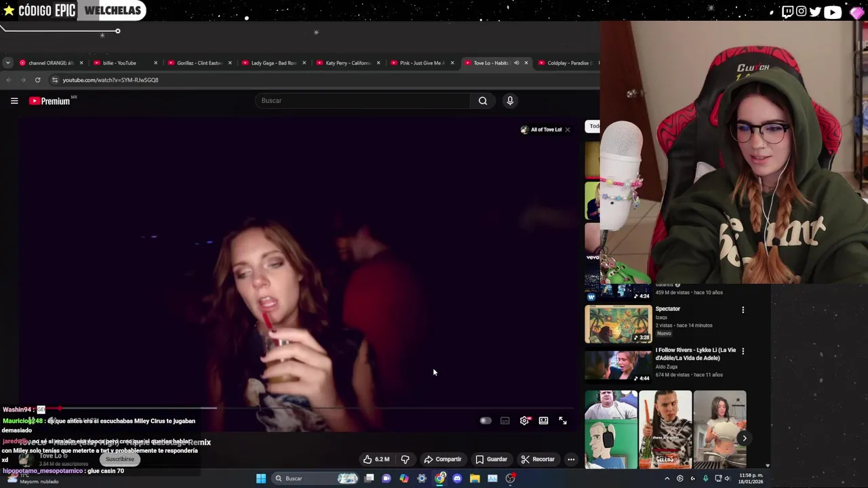Image resolution: width=868 pixels, height=488 pixels.
Task: Switch to Katy Perry - California tab
Action: tap(348, 63)
